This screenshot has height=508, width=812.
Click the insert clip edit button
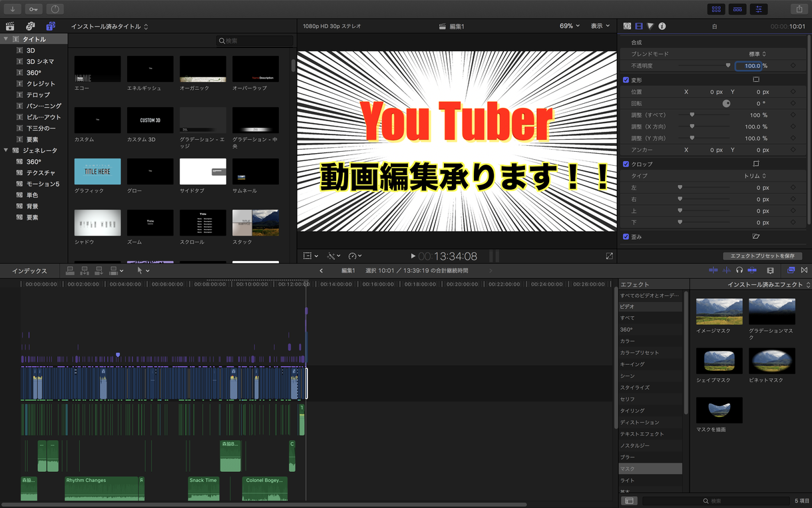point(85,271)
